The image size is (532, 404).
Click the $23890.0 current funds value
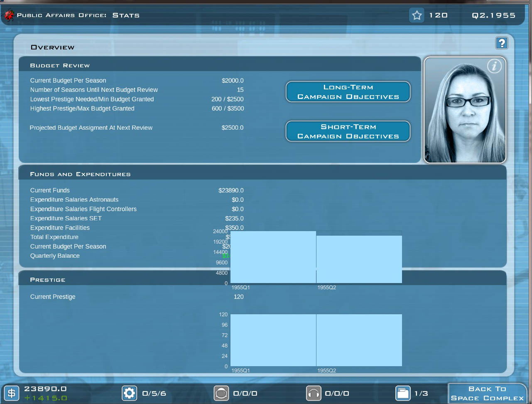pos(231,190)
